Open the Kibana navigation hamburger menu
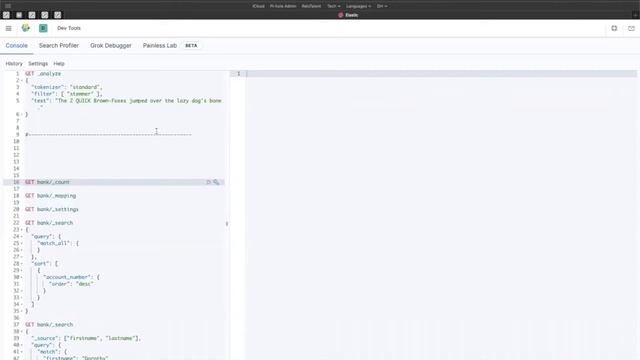 [9, 28]
